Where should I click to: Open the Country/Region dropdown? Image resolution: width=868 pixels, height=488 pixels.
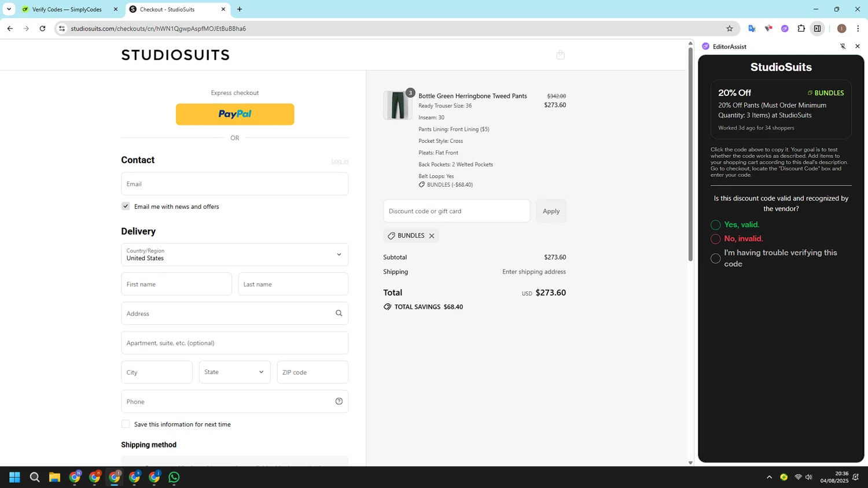tap(234, 254)
